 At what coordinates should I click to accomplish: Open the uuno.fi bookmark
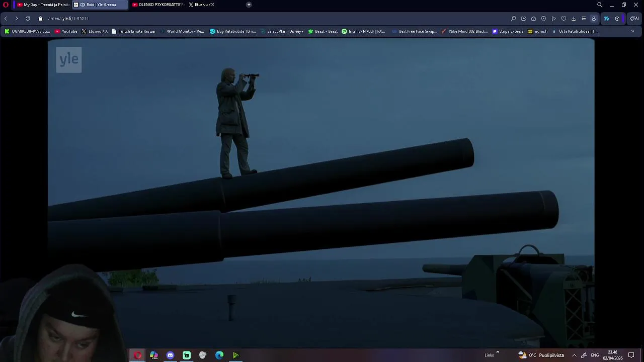coord(537,31)
